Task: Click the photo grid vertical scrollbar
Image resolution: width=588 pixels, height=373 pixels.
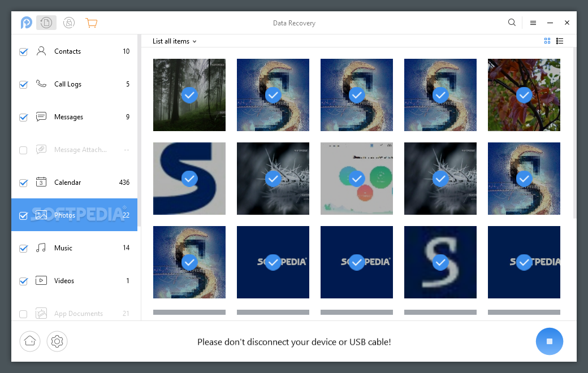Action: [575, 133]
